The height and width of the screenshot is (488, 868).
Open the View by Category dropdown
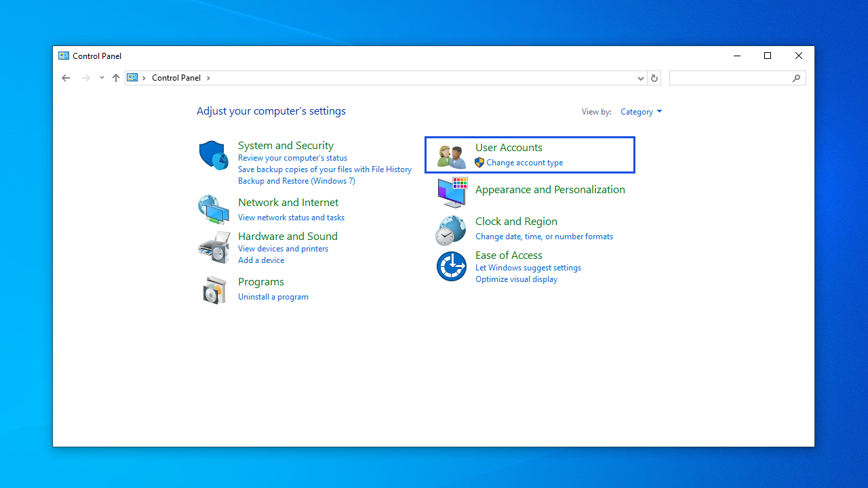click(x=641, y=112)
